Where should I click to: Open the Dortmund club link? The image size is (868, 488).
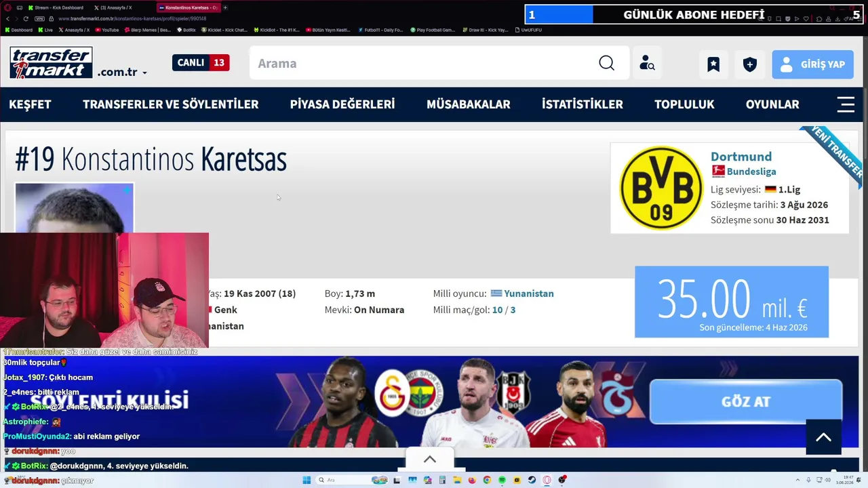click(741, 157)
